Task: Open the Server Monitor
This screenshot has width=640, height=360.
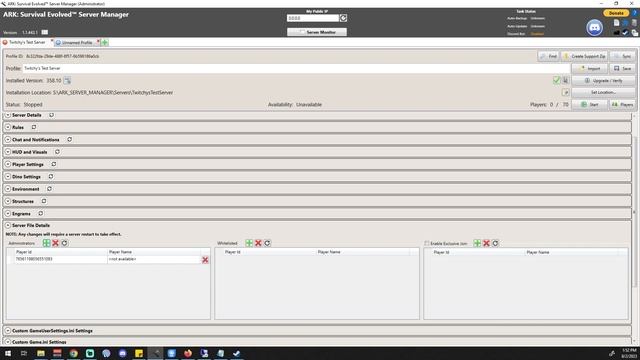Action: click(317, 32)
